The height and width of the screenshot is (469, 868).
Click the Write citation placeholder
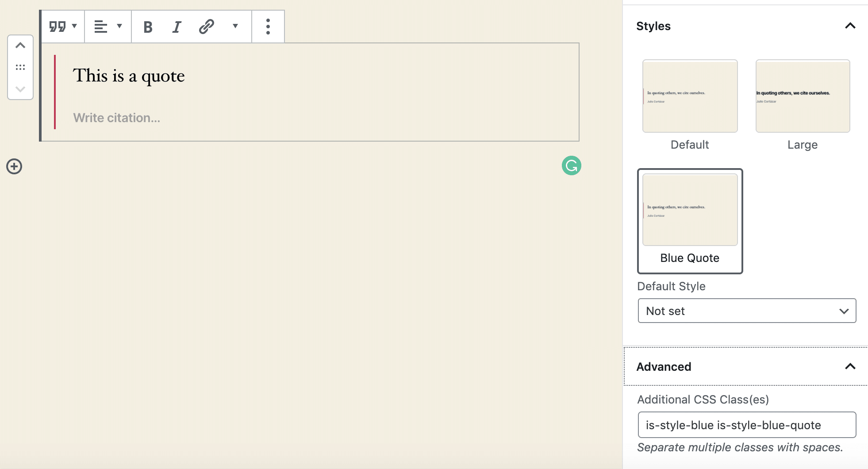coord(117,118)
